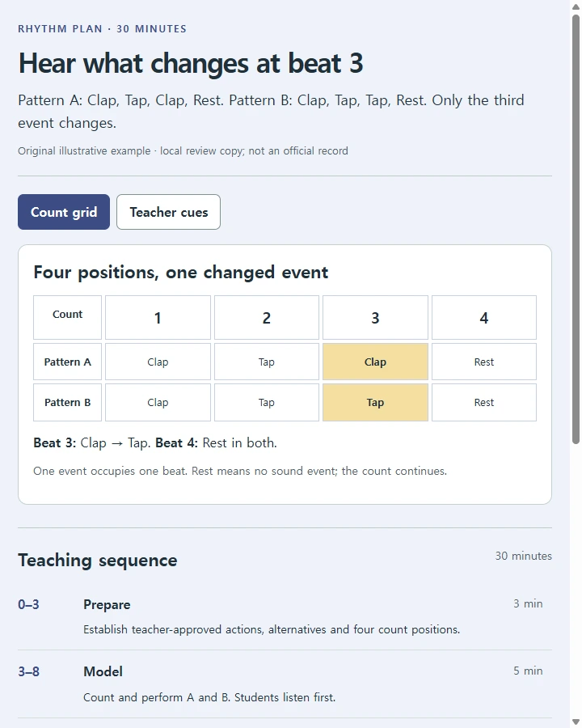Click the Count header cell
582x728 pixels.
[x=67, y=318]
